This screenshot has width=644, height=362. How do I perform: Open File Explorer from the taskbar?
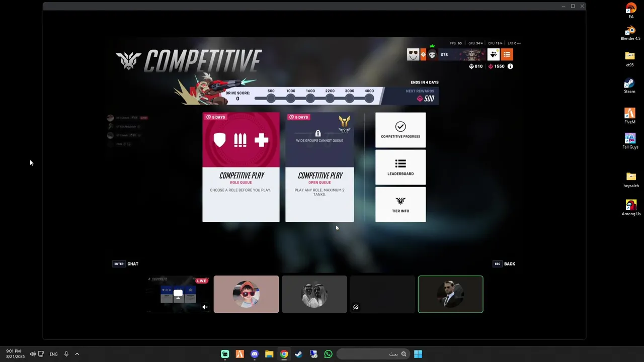[269, 354]
